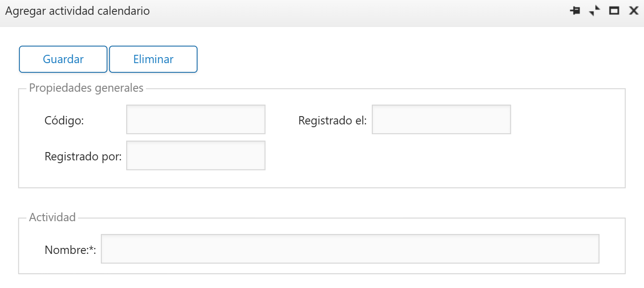Click empty space in the dialog title bar
Screen dimensions: 644x288
tap(359, 11)
